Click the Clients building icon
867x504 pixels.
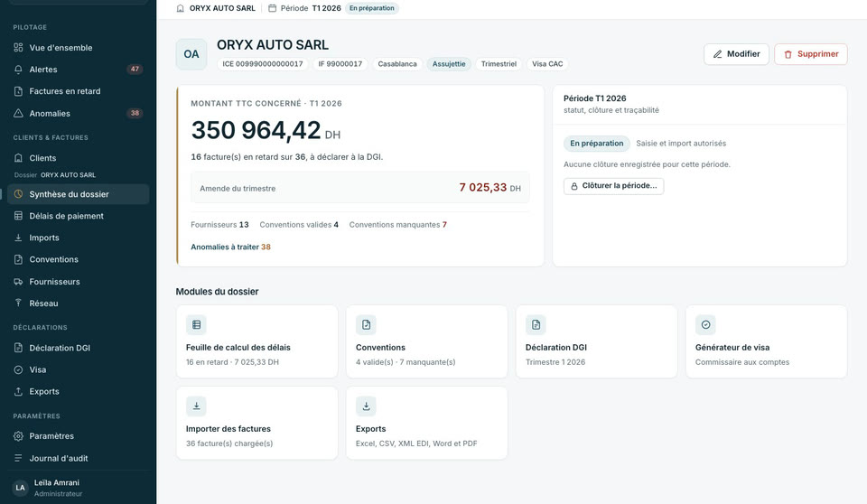18,158
